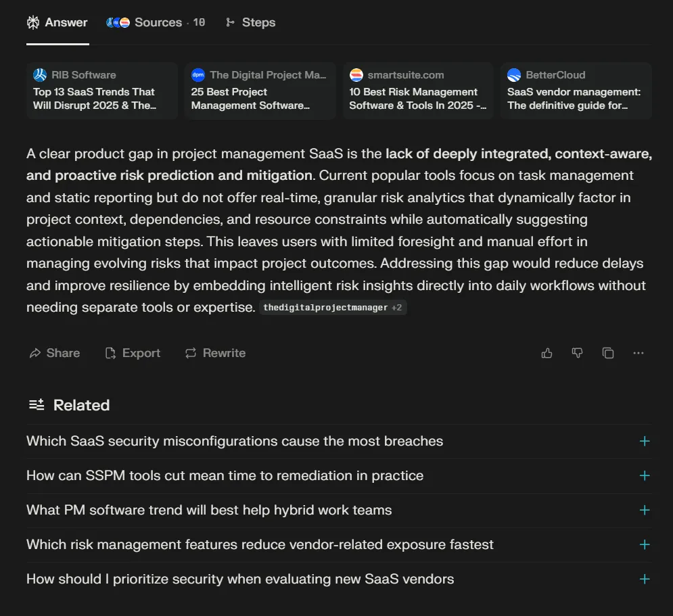Copy the answer using copy icon
This screenshot has height=616, width=673.
pyautogui.click(x=608, y=353)
